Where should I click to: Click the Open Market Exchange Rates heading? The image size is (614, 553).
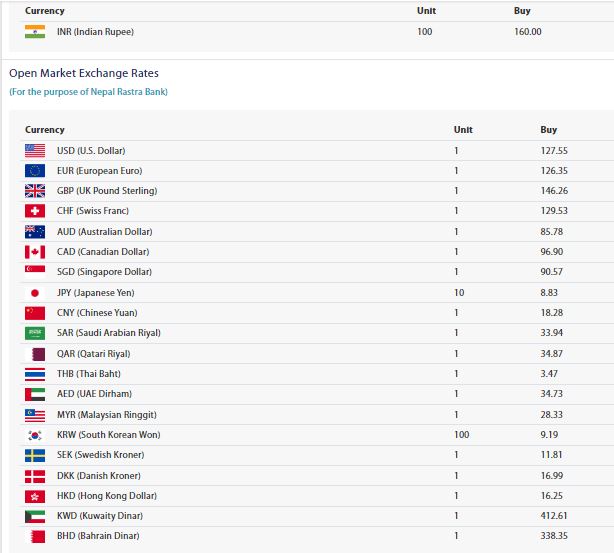(84, 73)
